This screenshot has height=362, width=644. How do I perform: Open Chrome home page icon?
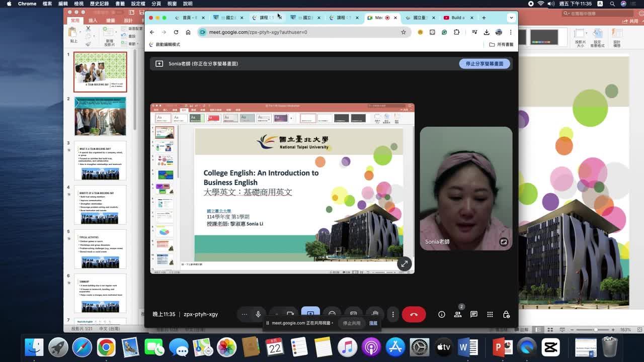coord(188,32)
